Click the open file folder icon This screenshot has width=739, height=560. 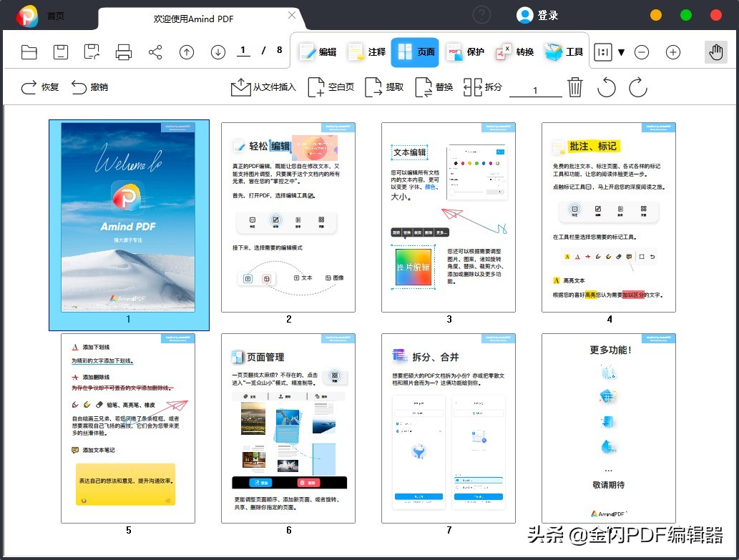tap(29, 51)
